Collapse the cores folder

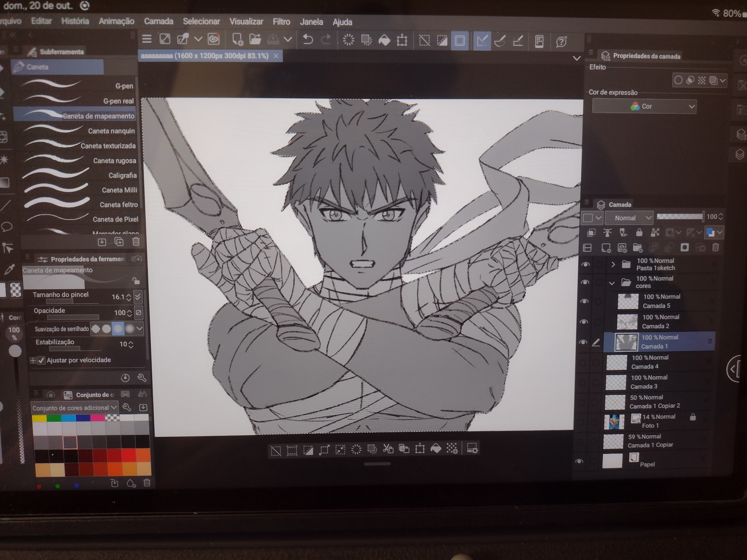[x=611, y=283]
